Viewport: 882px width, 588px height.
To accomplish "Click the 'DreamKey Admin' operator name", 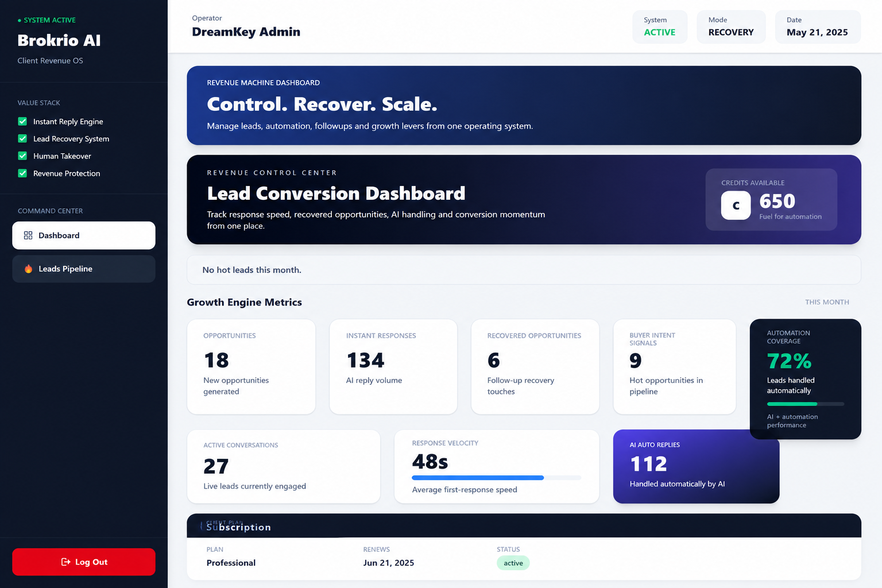I will pyautogui.click(x=246, y=32).
